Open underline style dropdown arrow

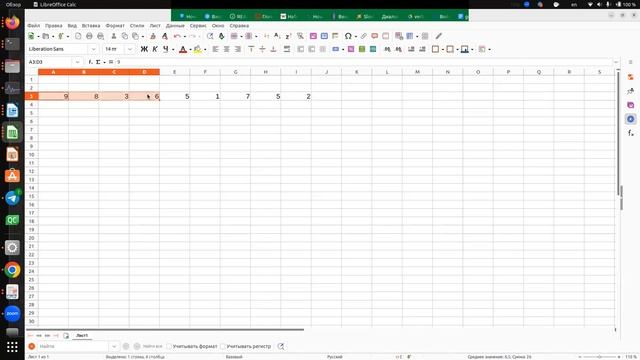point(173,49)
